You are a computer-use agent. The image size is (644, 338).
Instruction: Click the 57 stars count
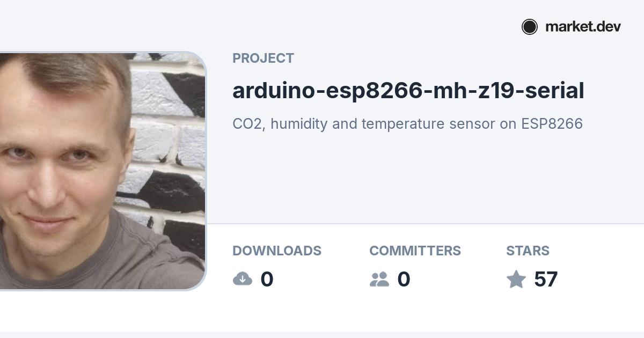(546, 280)
